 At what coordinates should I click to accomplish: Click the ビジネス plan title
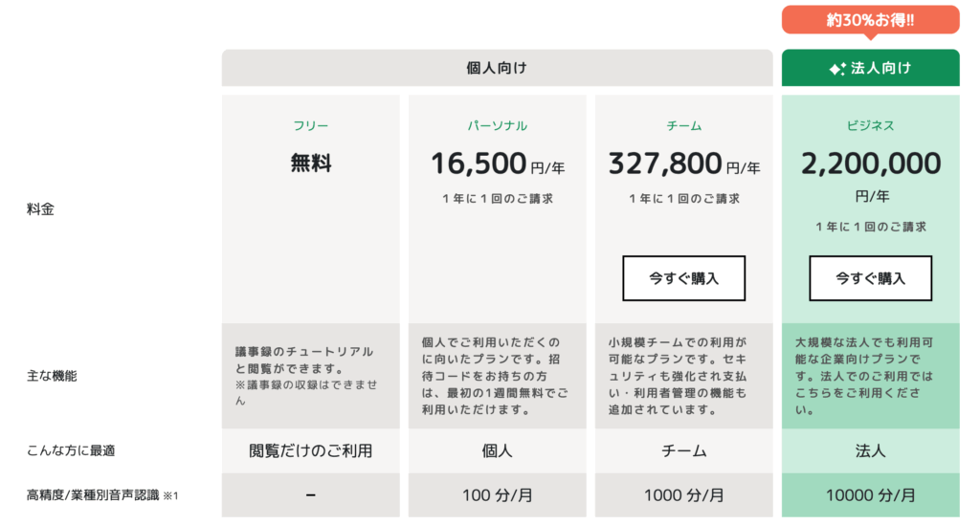point(871,125)
